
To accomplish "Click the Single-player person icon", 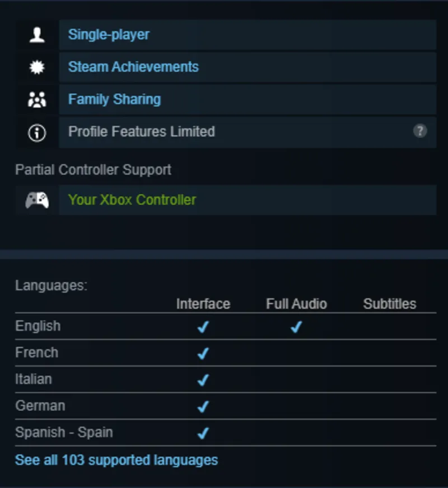I will [37, 35].
